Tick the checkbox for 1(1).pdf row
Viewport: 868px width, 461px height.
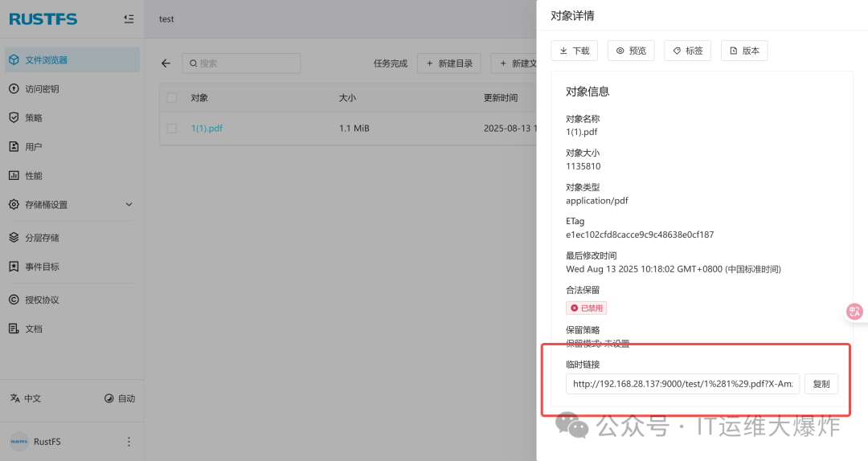[x=172, y=128]
